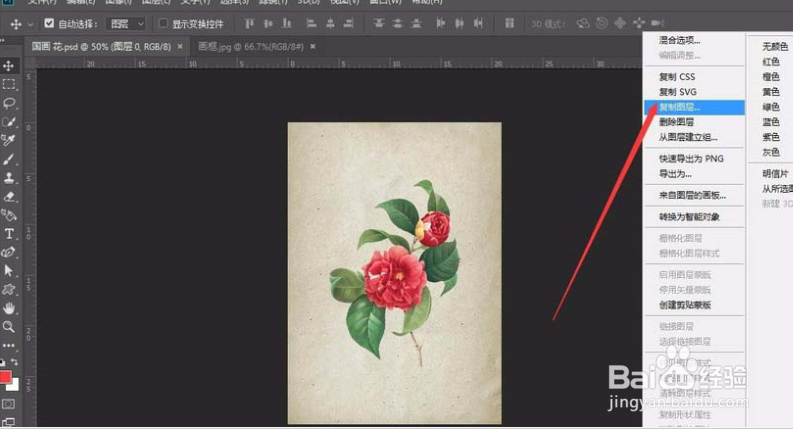
Task: Set layer color label to 绿色
Action: point(771,107)
